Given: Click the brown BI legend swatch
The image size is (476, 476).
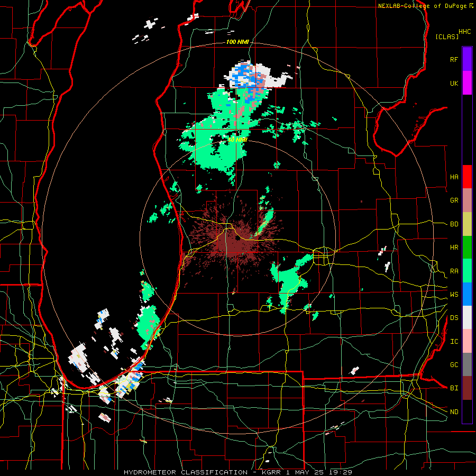Looking at the screenshot, I should [x=467, y=388].
